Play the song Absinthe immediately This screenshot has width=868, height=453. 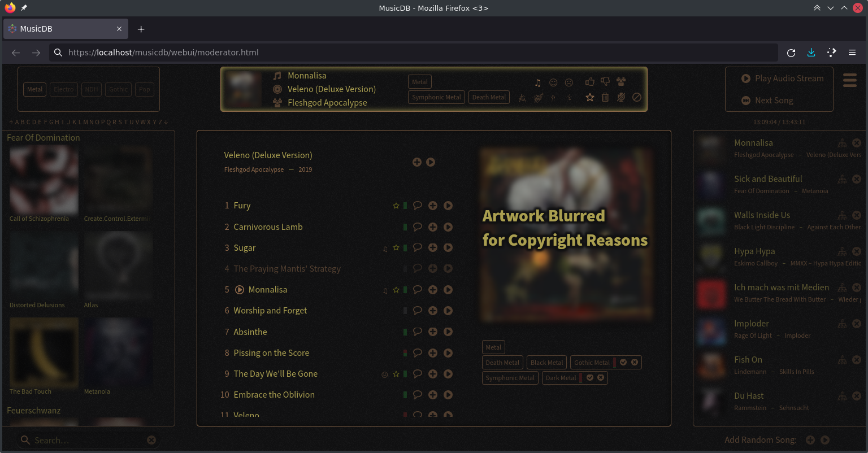[448, 332]
